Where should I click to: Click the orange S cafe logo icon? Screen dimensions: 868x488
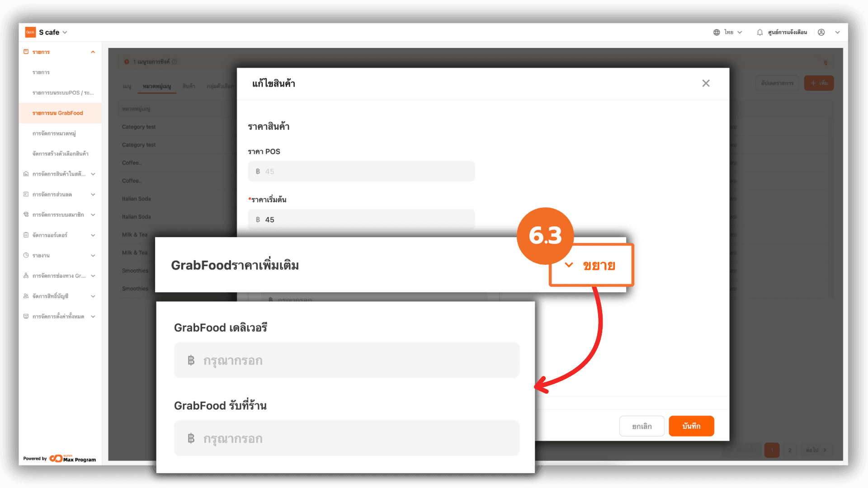(30, 32)
